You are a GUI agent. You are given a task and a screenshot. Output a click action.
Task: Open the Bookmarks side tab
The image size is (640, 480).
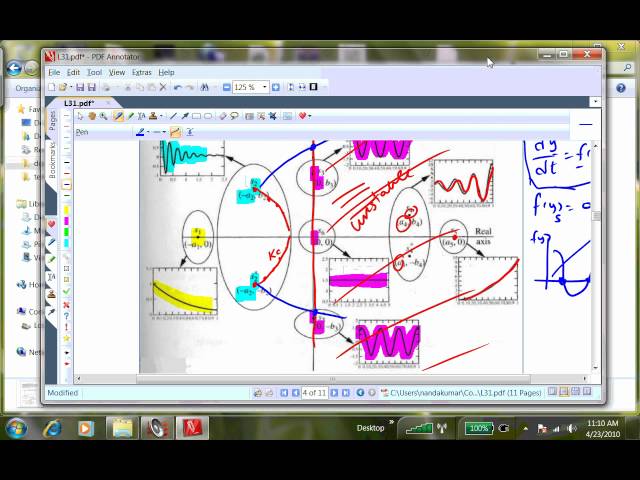(x=52, y=160)
